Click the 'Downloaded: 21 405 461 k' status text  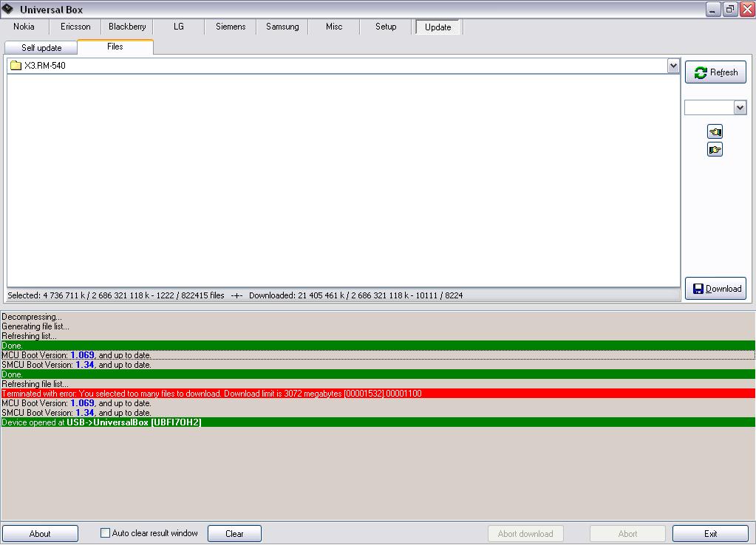(355, 295)
